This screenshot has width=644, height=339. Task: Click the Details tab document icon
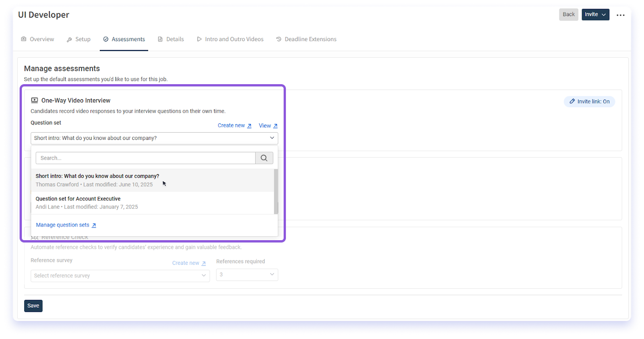(160, 40)
